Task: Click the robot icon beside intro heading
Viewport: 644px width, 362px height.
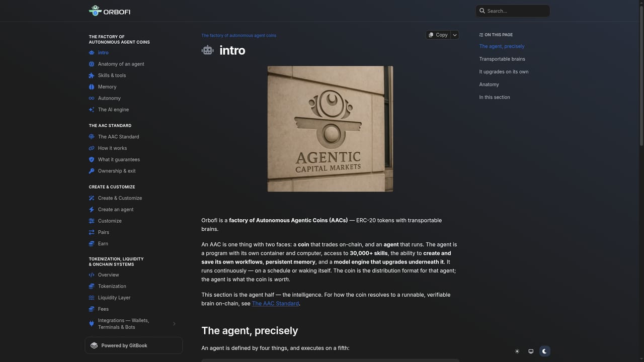Action: pos(207,50)
